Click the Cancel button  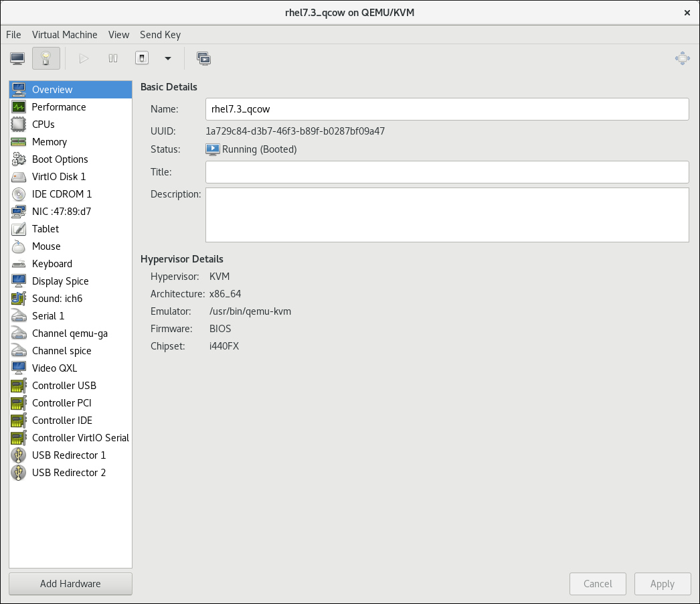point(598,584)
